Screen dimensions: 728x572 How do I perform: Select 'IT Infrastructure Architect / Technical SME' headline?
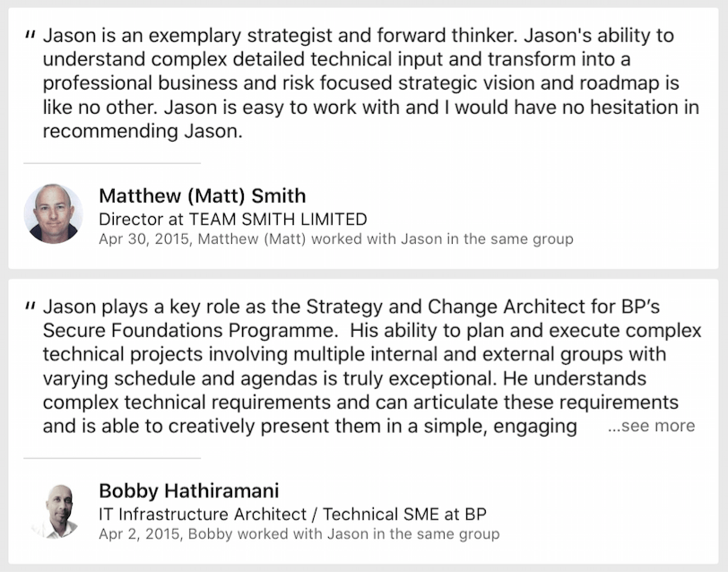[x=292, y=514]
